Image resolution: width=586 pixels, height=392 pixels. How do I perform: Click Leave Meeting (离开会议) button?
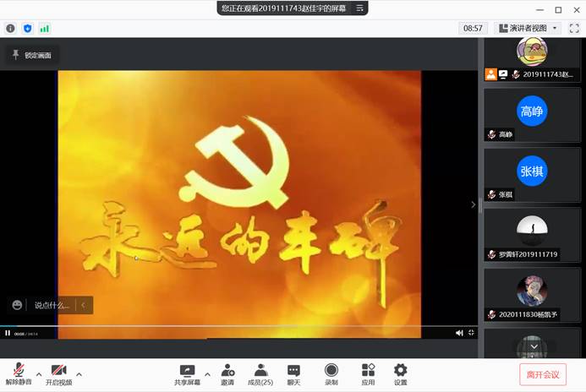[543, 374]
